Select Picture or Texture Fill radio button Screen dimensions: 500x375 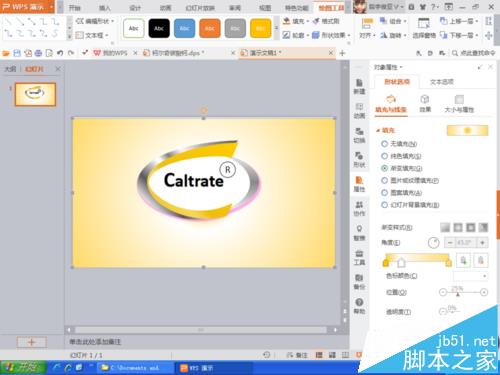click(384, 180)
